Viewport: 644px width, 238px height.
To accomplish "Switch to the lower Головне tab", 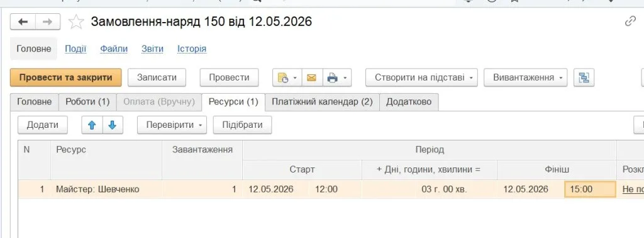I will pyautogui.click(x=35, y=101).
